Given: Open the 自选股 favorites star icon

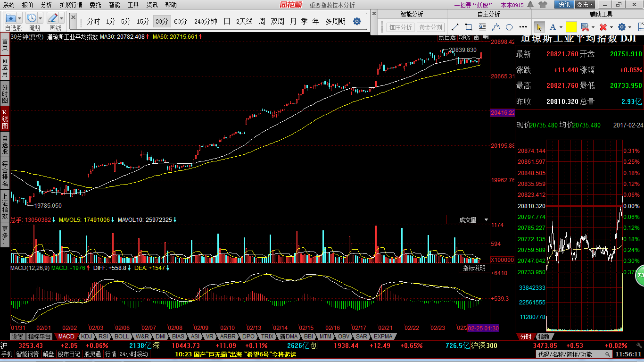Looking at the screenshot, I should click(11, 18).
